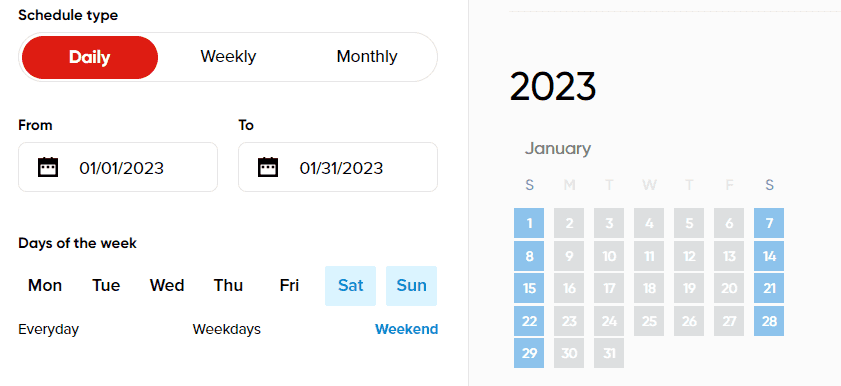Switch to Monthly schedule type
This screenshot has width=841, height=386.
tap(367, 57)
